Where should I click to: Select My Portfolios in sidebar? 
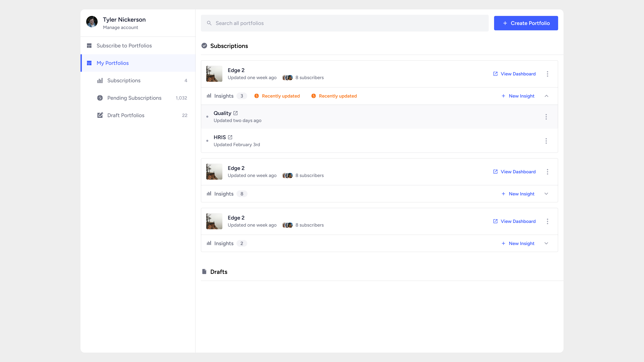pyautogui.click(x=138, y=63)
